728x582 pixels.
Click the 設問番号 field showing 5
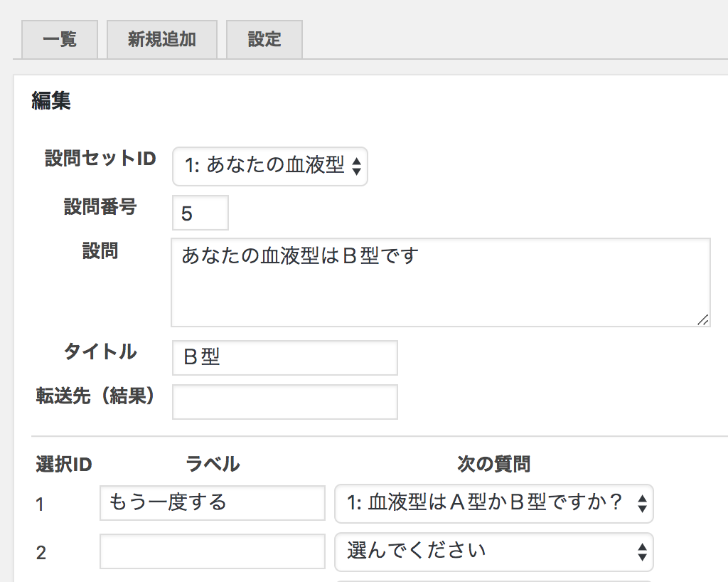[200, 213]
